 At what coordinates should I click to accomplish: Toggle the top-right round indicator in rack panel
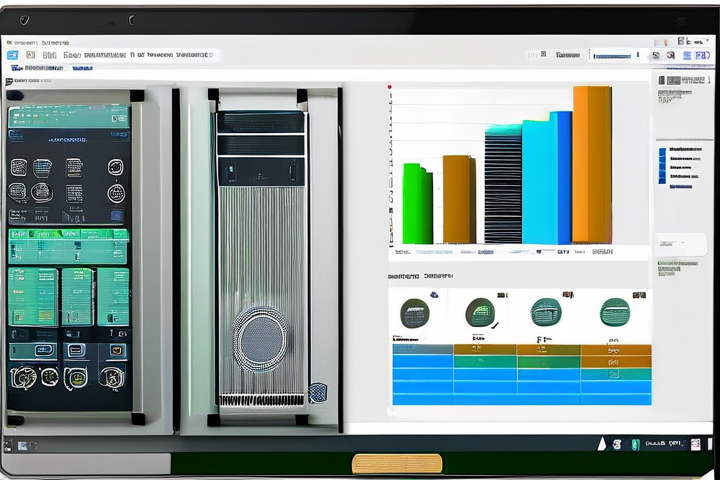pyautogui.click(x=115, y=167)
